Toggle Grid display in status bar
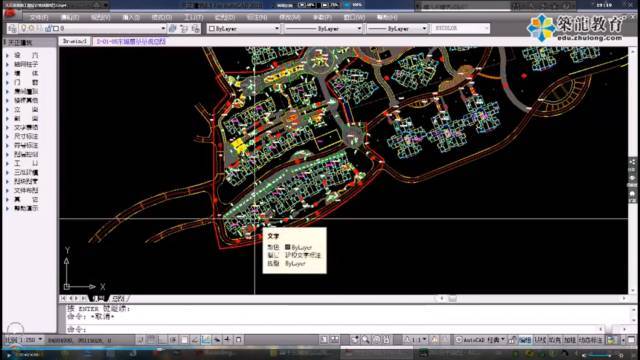This screenshot has height=360, width=640. click(151, 340)
